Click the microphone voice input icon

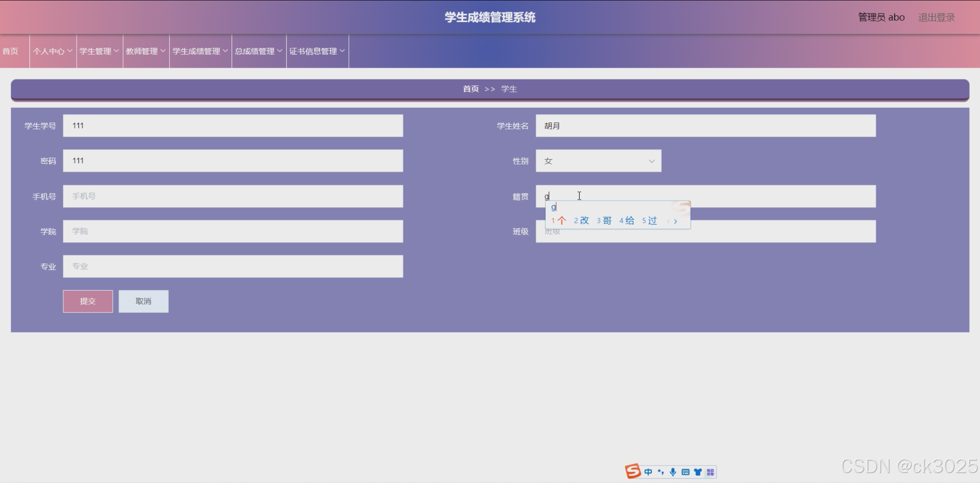(673, 472)
